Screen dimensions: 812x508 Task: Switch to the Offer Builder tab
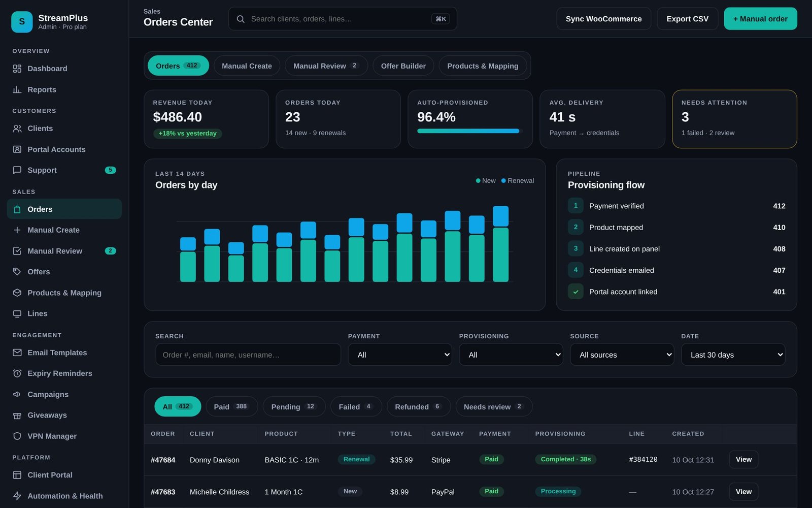(403, 66)
